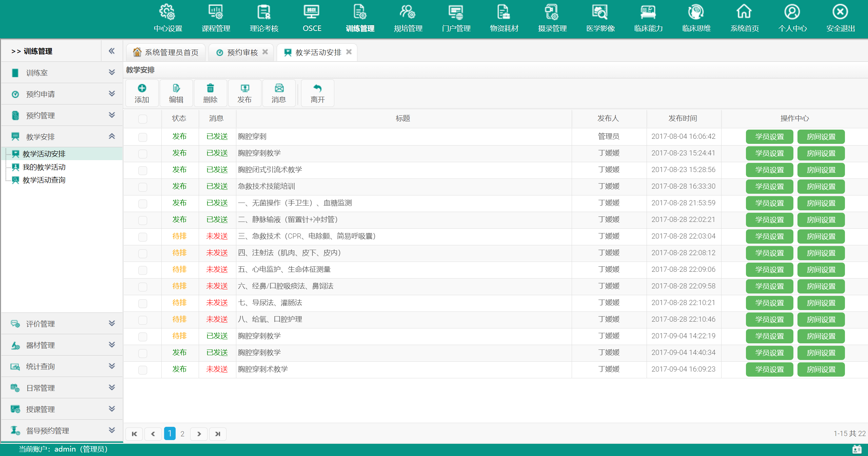Jump to last page button
Image resolution: width=868 pixels, height=456 pixels.
coord(218,434)
